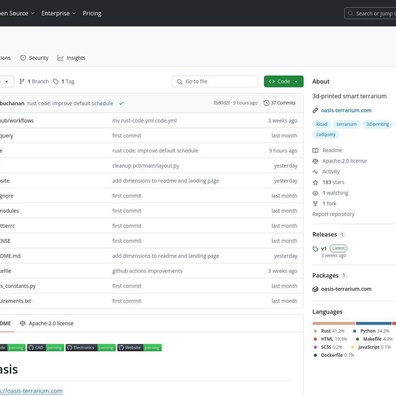Select the 3d-printing topic tag
This screenshot has height=396, width=396.
[378, 124]
